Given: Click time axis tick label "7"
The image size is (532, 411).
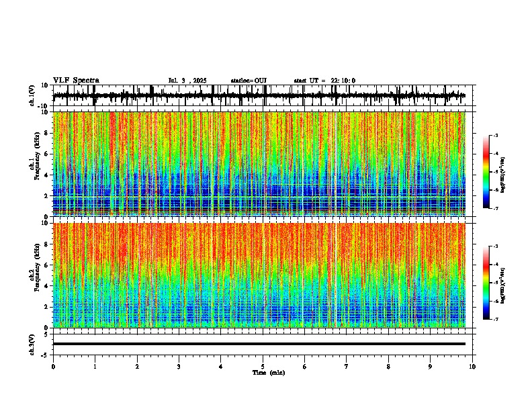Looking at the screenshot, I should [347, 367].
